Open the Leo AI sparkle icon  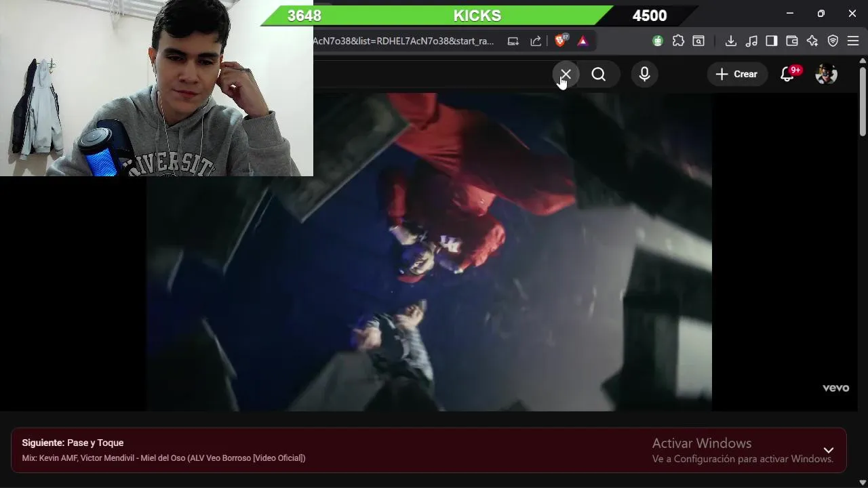(x=812, y=41)
